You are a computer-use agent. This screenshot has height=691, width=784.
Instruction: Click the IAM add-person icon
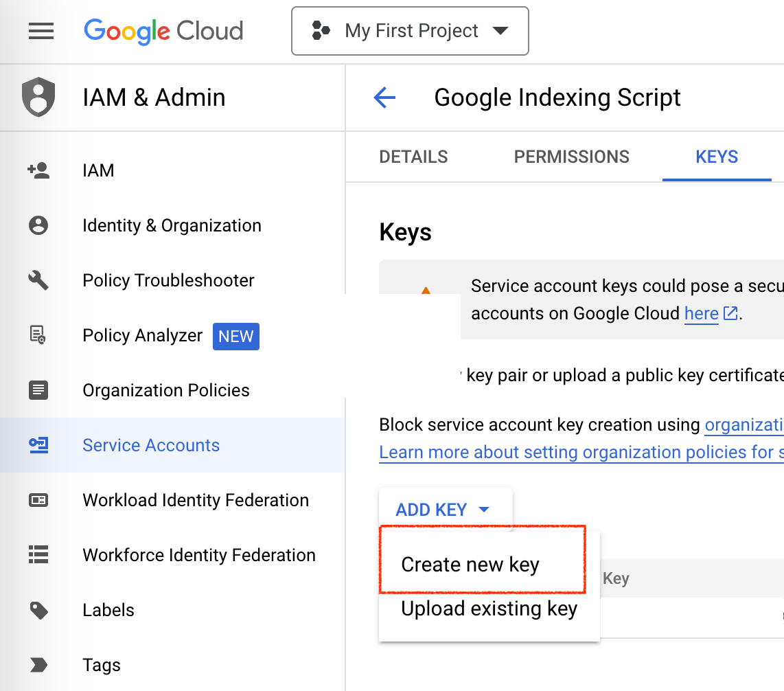pyautogui.click(x=38, y=170)
